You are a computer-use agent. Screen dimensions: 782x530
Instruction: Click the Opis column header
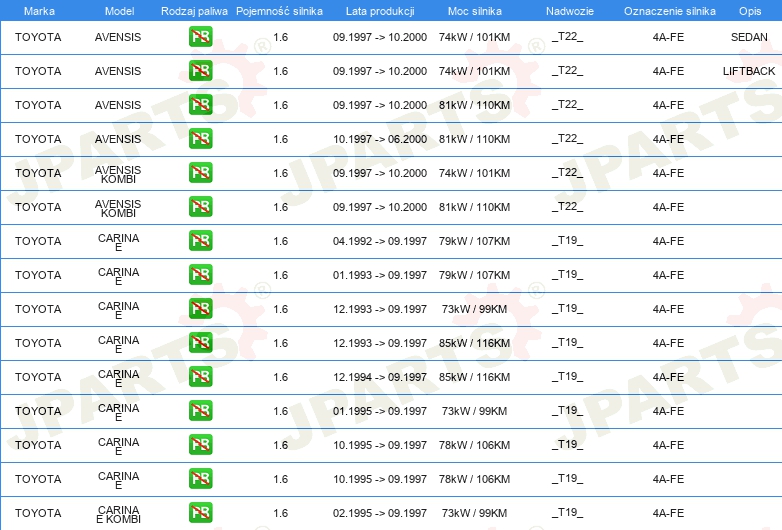click(x=750, y=11)
